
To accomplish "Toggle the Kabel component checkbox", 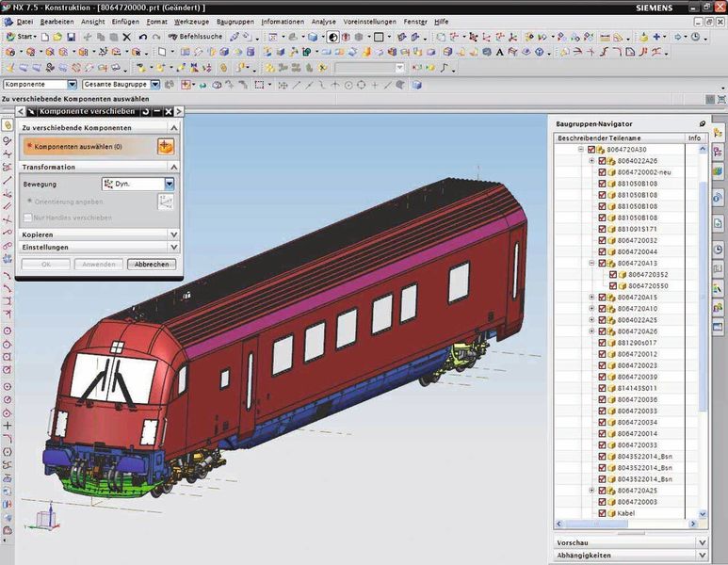I will (602, 513).
